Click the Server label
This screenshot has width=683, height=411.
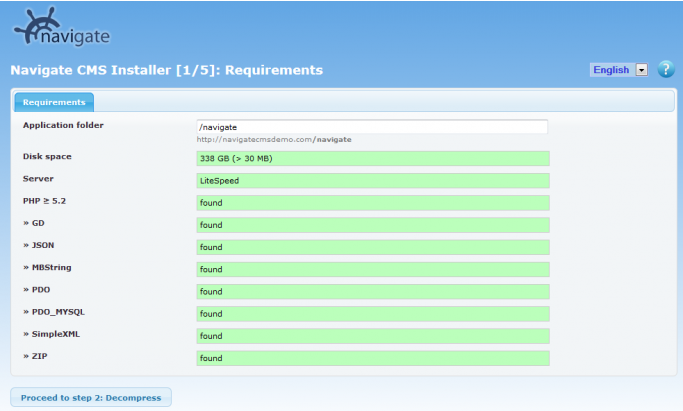pyautogui.click(x=38, y=179)
